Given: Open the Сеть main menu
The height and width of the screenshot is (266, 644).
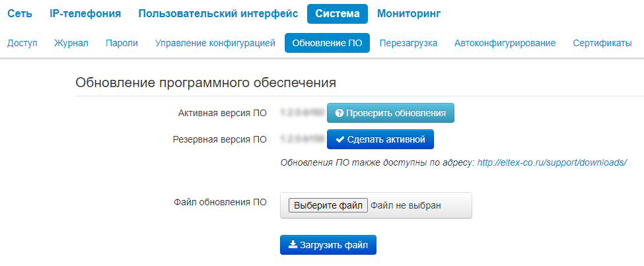Looking at the screenshot, I should click(x=20, y=14).
